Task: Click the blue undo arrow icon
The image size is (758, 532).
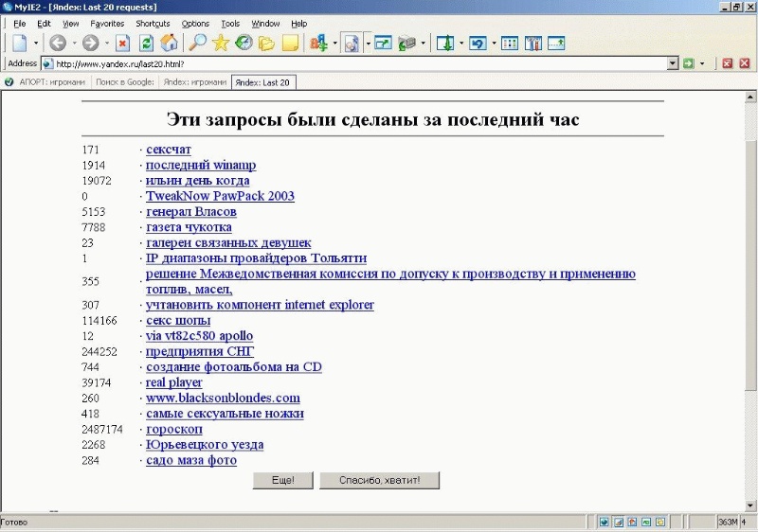Action: (478, 44)
